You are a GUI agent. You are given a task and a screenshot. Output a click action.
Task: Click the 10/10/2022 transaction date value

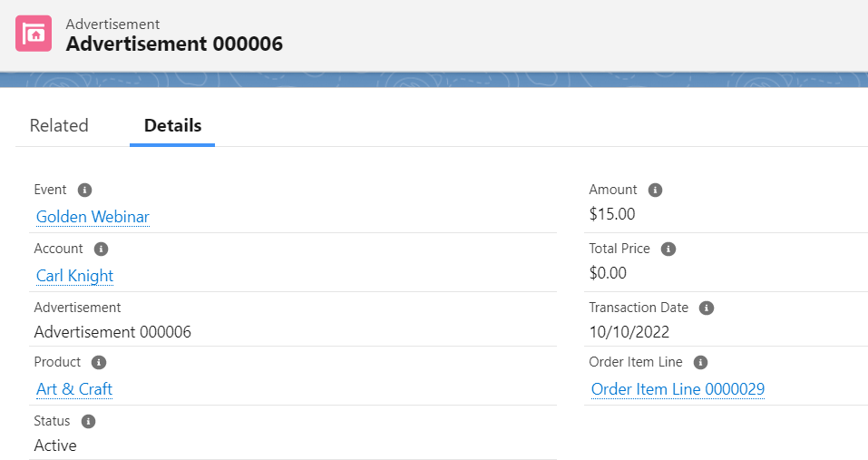click(x=629, y=332)
